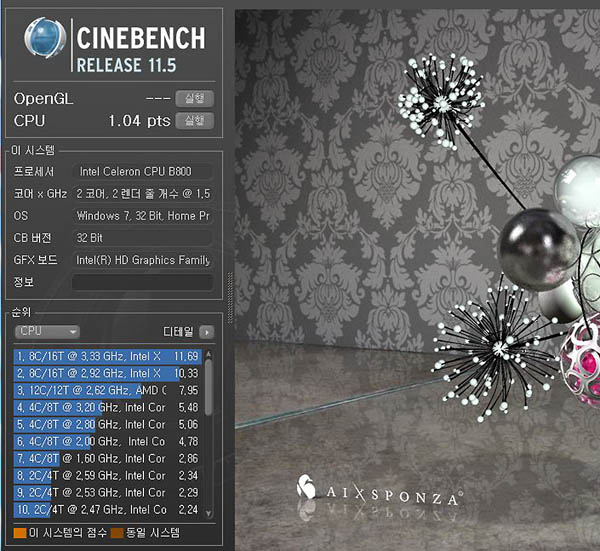The height and width of the screenshot is (551, 600).
Task: Click the processor field Intel Celeron B800
Action: point(142,171)
